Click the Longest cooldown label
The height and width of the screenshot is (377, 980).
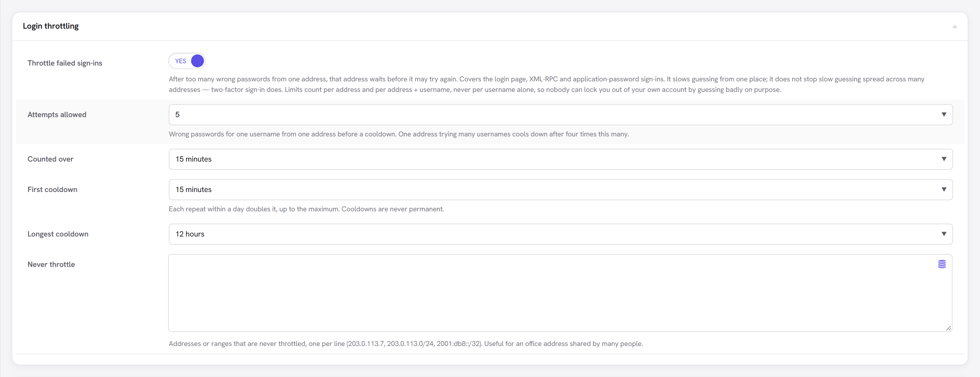coord(58,234)
